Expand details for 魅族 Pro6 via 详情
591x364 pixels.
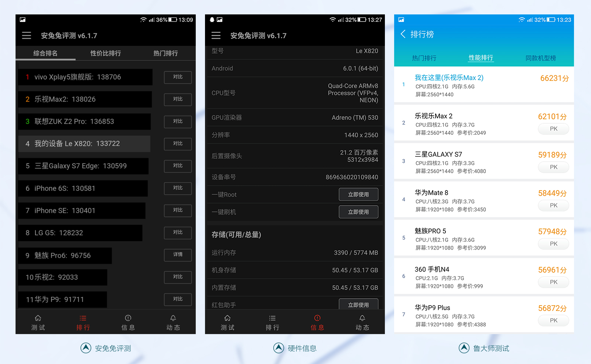[178, 255]
